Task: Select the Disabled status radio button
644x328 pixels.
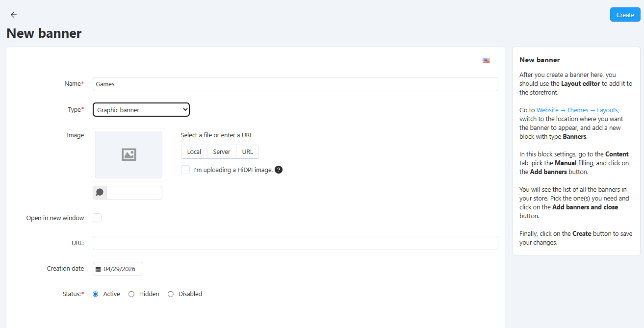Action: coord(171,294)
